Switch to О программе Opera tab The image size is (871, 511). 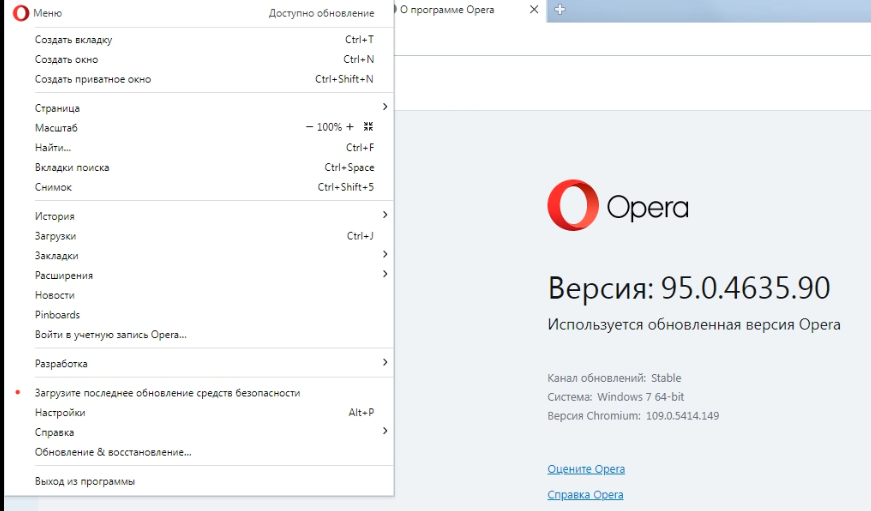pyautogui.click(x=465, y=9)
